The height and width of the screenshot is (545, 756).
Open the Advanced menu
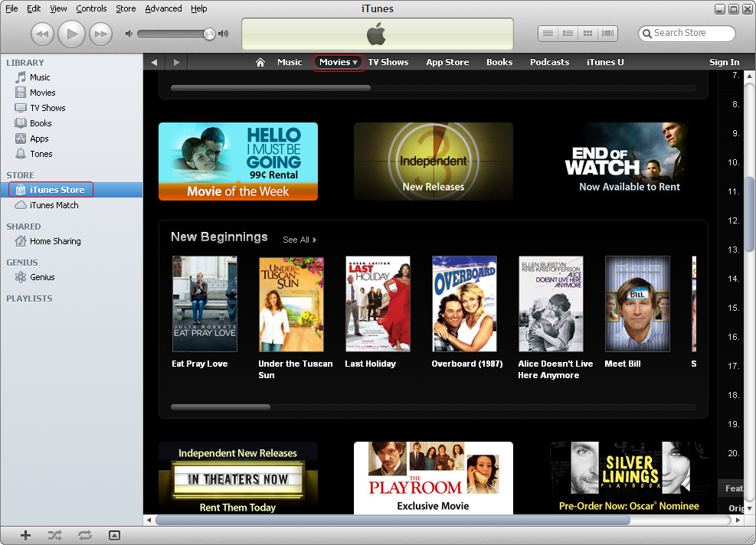(x=163, y=8)
